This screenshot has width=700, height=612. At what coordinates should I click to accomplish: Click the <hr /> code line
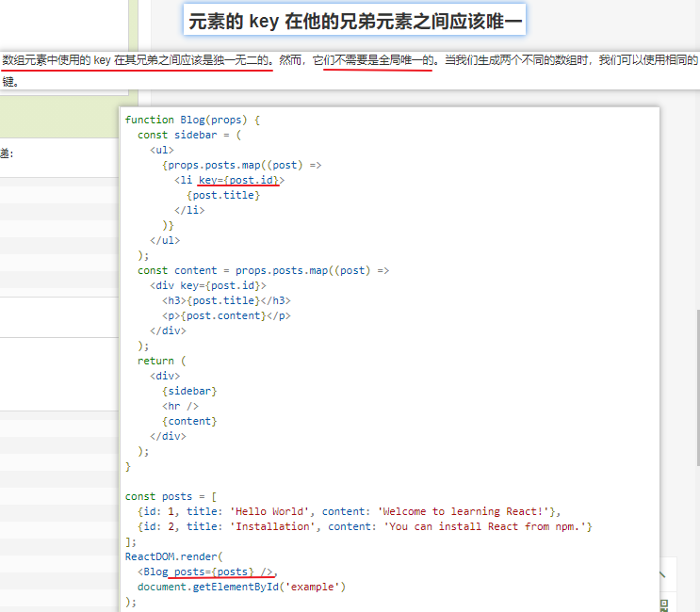(x=180, y=406)
